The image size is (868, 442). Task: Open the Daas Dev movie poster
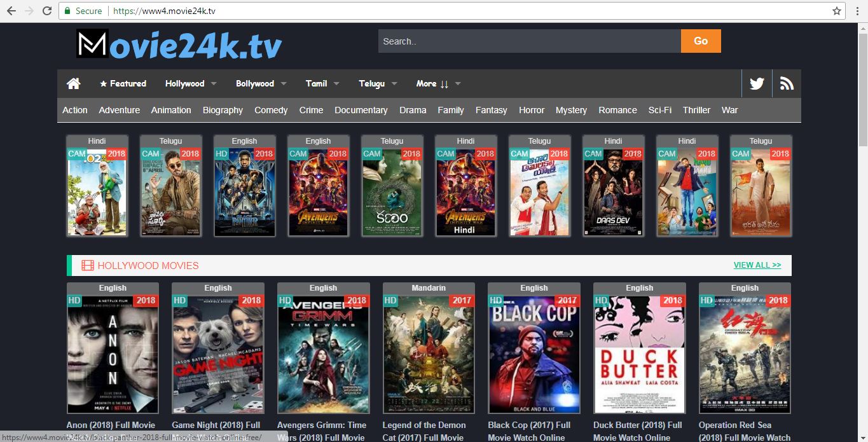click(614, 191)
